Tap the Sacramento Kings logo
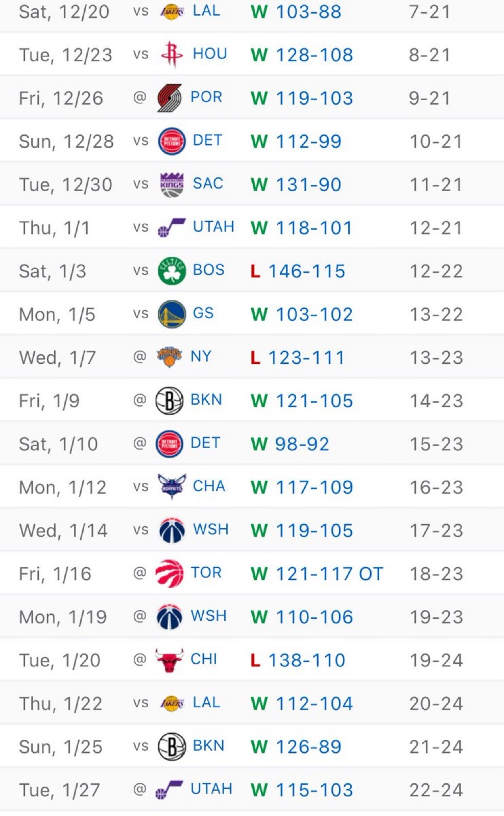504x816 pixels. [172, 184]
